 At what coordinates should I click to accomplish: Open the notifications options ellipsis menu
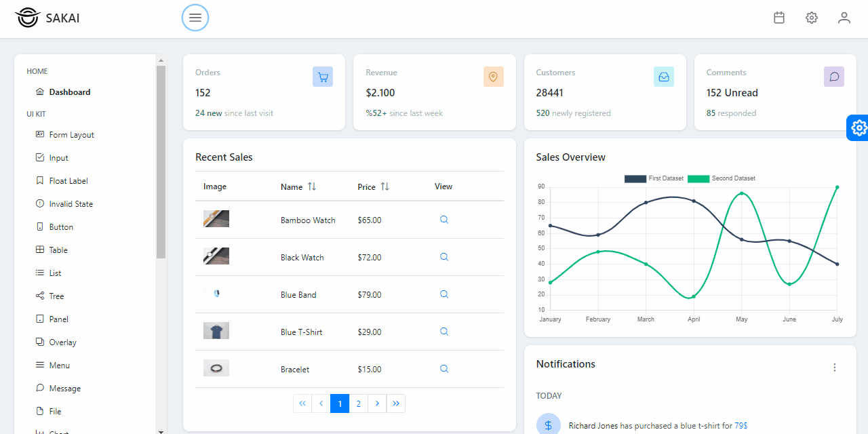[835, 367]
